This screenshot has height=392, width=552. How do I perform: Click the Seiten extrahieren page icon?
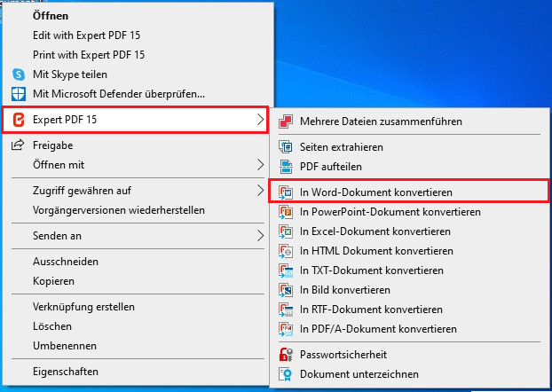[x=286, y=147]
